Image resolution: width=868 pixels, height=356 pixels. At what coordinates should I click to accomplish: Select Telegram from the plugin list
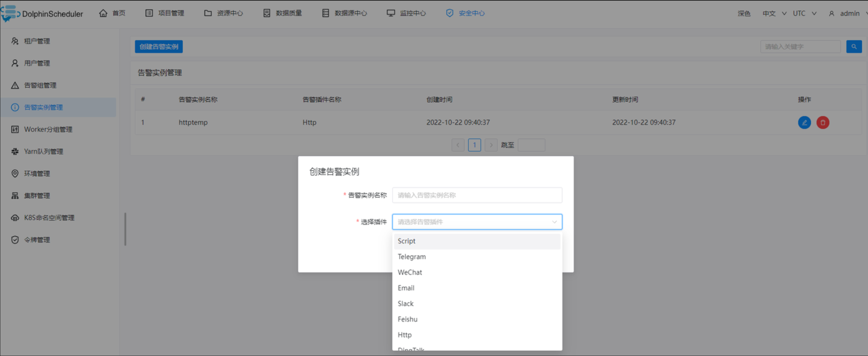tap(411, 257)
